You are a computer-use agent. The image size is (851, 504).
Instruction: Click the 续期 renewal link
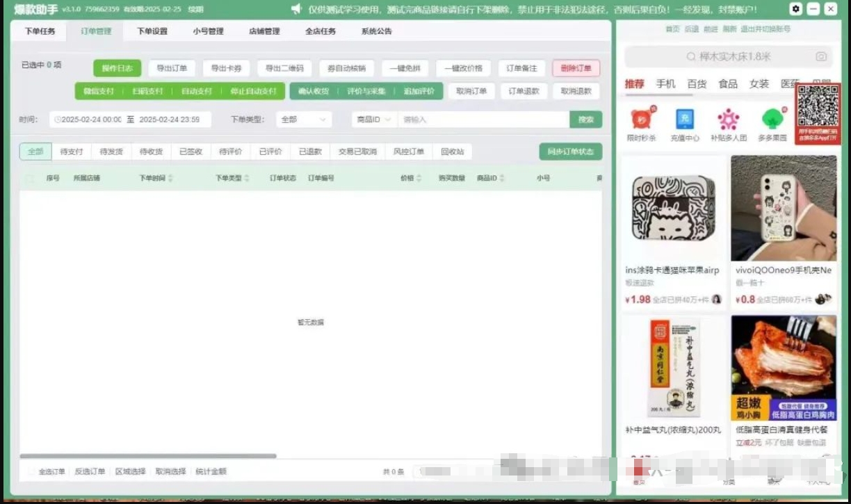point(195,10)
